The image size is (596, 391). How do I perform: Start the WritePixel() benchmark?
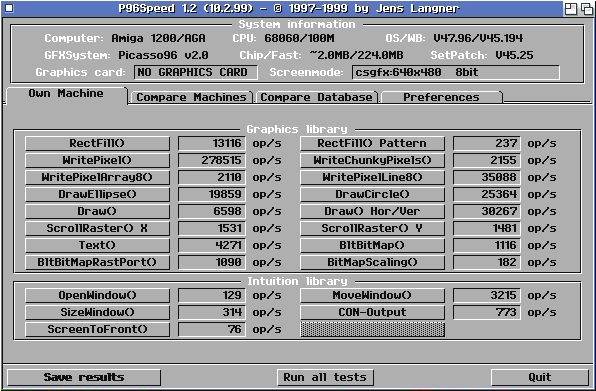coord(97,160)
